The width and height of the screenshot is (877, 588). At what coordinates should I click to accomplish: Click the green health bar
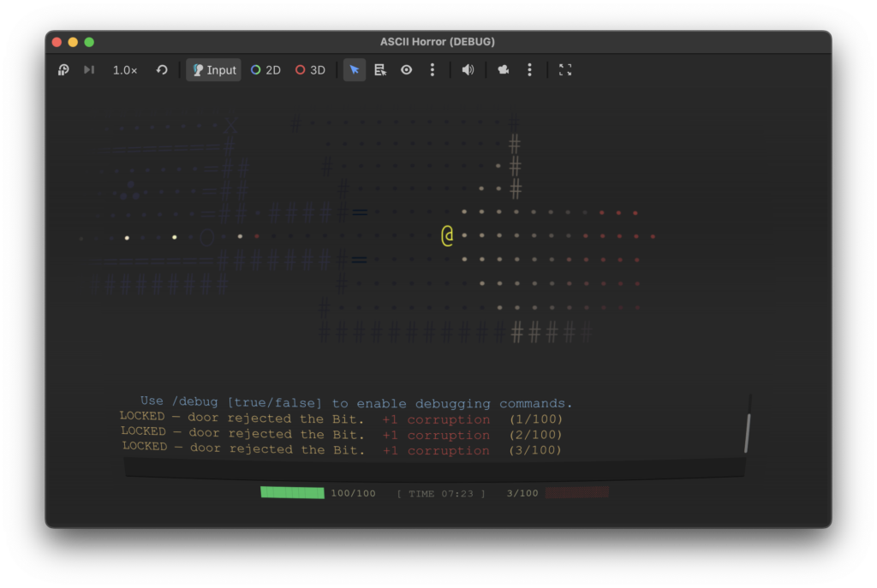pos(292,493)
